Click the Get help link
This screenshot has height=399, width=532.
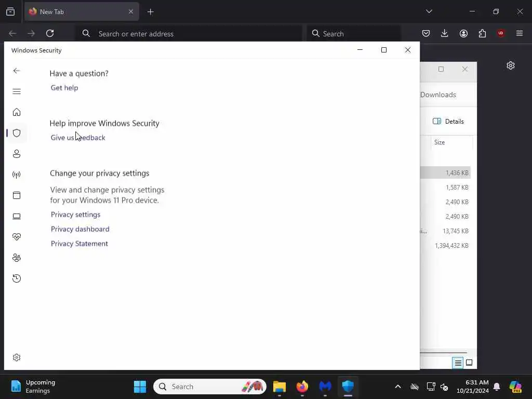click(x=64, y=88)
